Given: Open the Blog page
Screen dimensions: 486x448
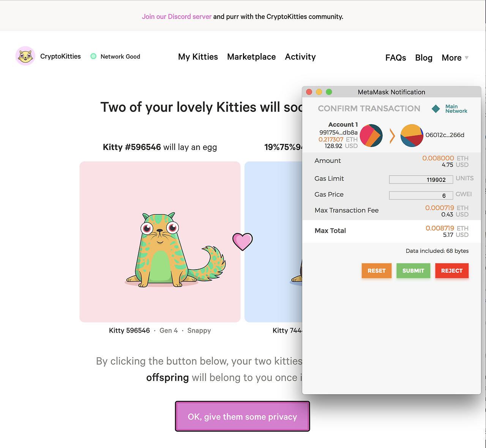Looking at the screenshot, I should tap(424, 58).
